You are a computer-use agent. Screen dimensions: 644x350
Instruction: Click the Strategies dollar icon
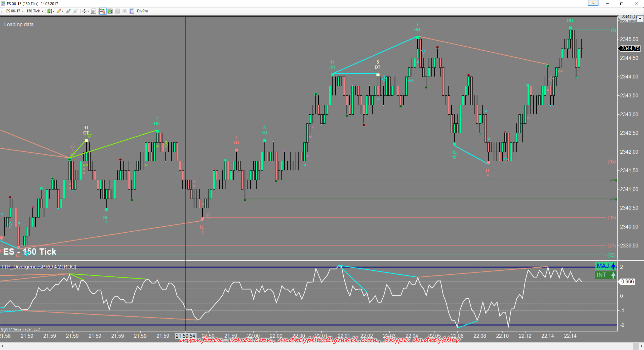125,11
